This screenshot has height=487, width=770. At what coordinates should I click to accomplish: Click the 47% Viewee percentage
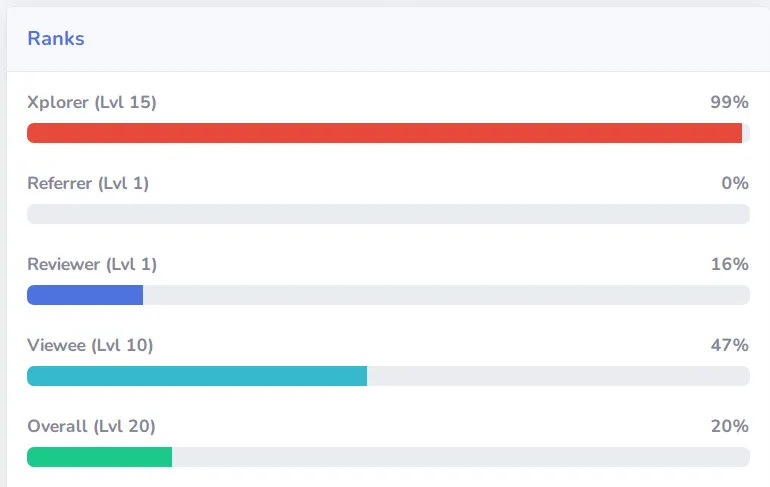[730, 345]
